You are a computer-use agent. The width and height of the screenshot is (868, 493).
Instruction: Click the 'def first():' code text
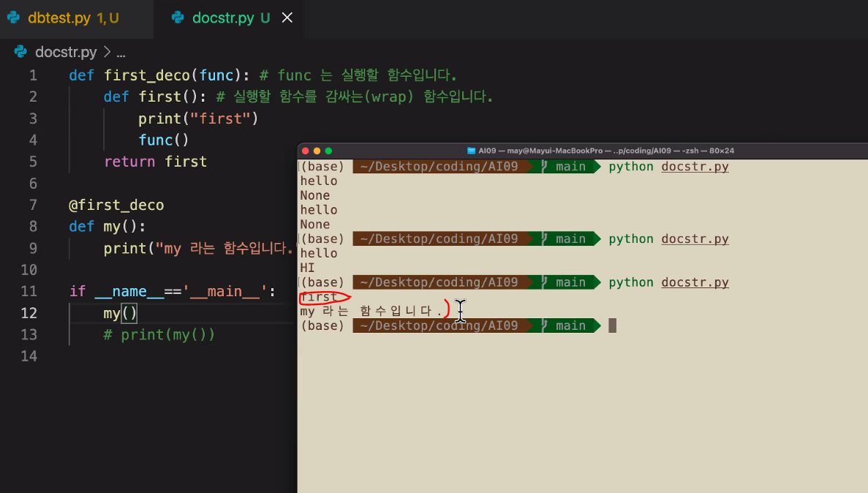click(x=154, y=97)
